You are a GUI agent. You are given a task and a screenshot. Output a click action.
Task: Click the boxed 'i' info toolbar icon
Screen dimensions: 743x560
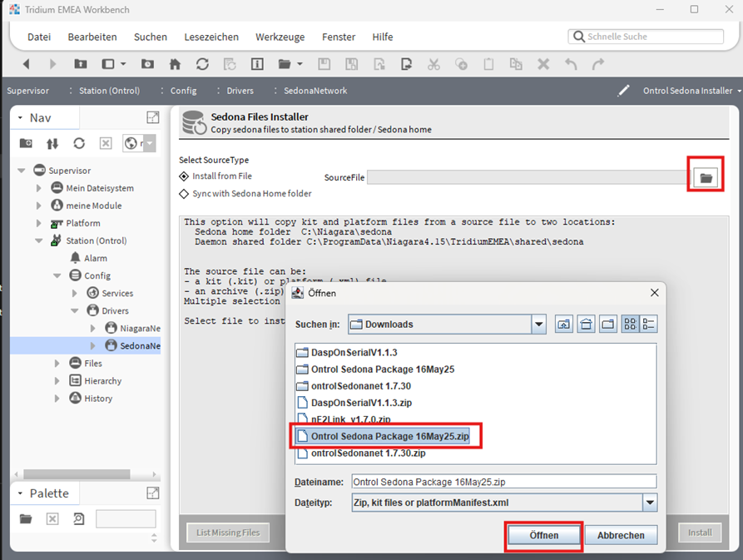coord(257,64)
